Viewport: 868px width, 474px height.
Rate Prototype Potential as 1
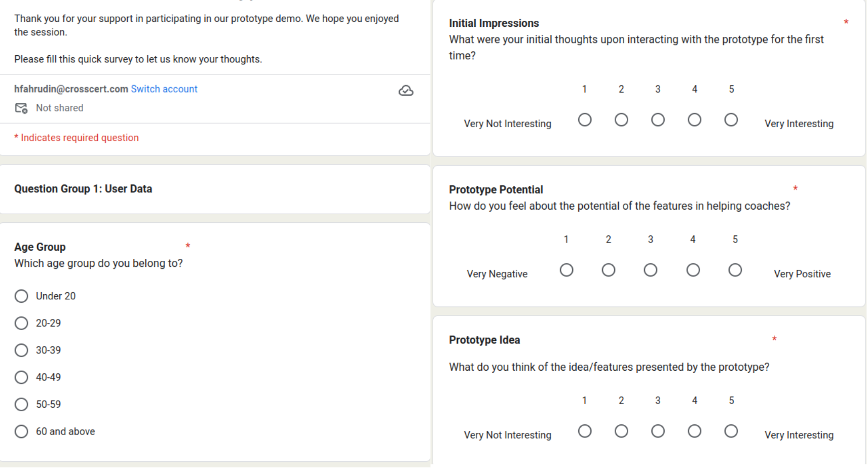pos(567,270)
